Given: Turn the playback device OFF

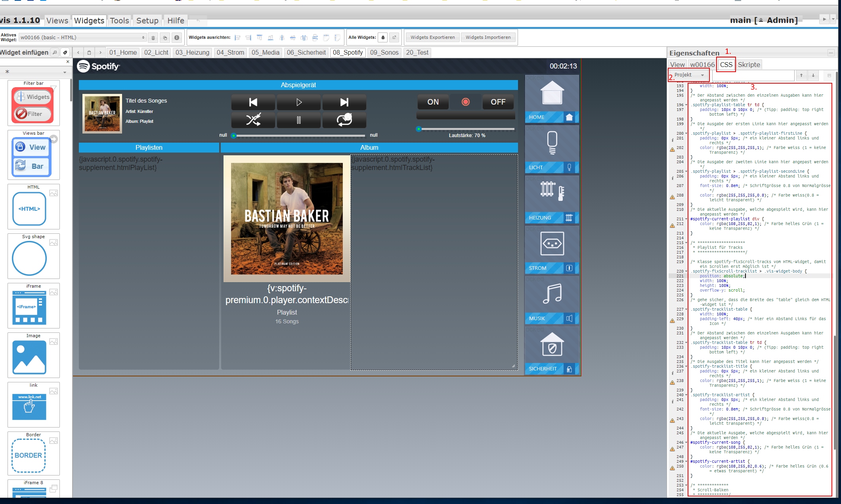Looking at the screenshot, I should 498,102.
